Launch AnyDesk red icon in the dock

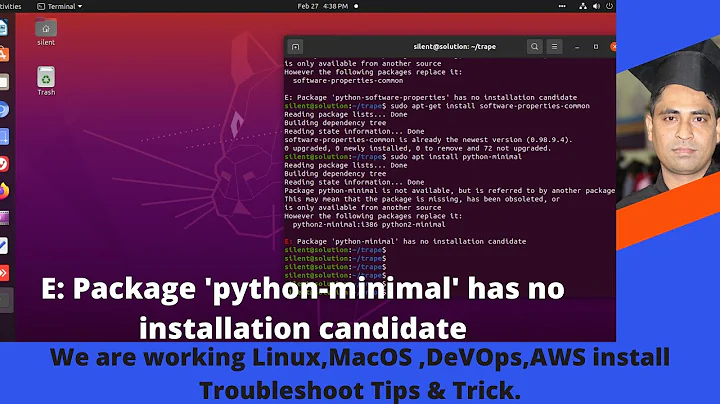tap(4, 273)
